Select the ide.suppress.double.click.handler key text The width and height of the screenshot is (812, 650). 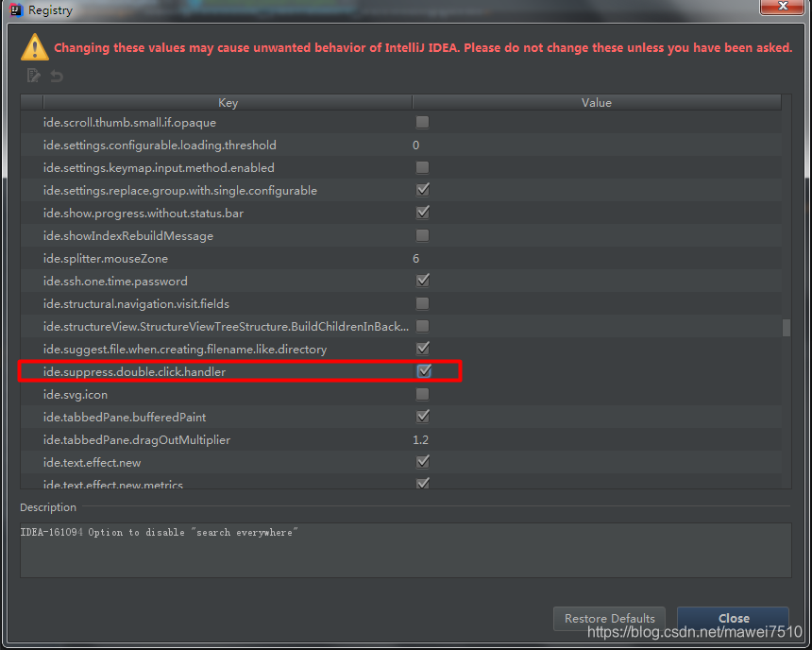click(135, 371)
